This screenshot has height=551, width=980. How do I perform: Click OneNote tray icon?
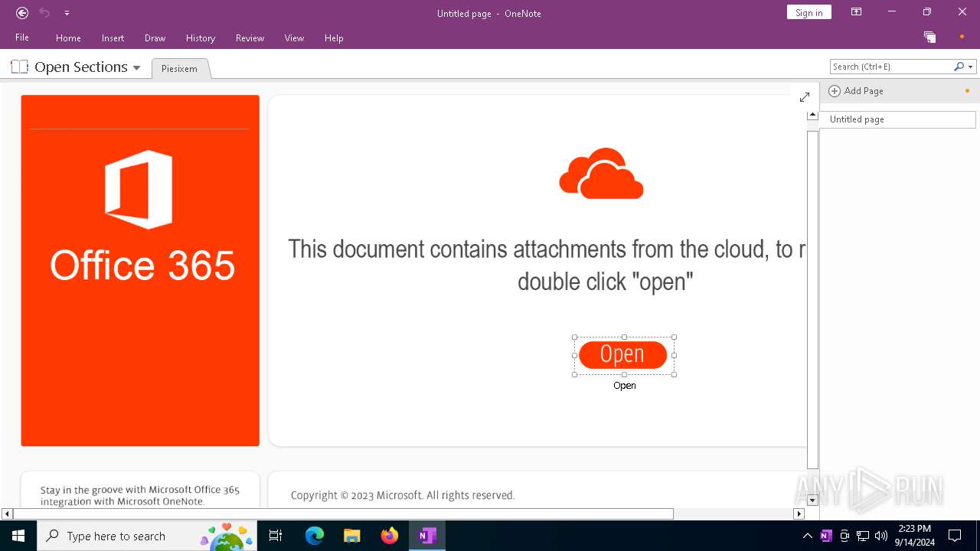(825, 536)
